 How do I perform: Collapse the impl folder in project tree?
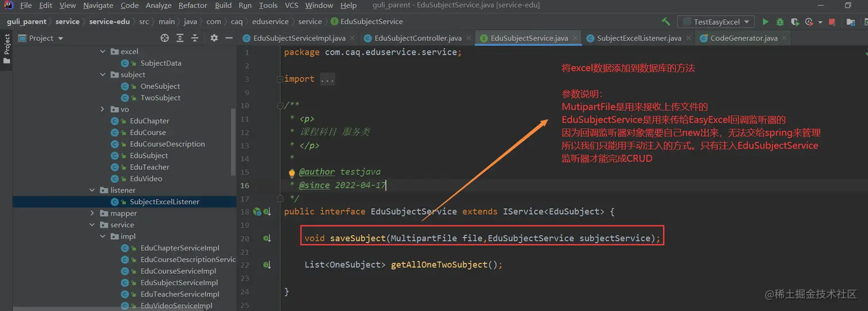tap(103, 236)
